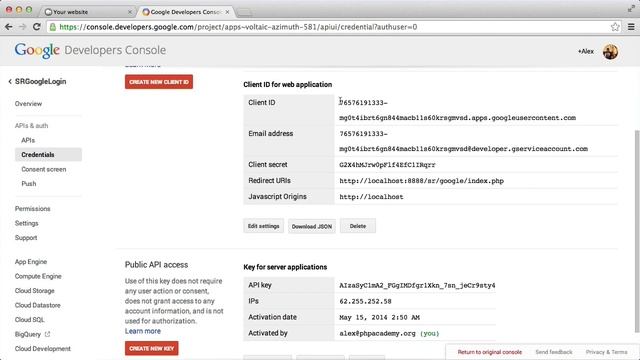Click the green padlock in the address bar
Viewport: 640px width, 360px height.
(53, 27)
